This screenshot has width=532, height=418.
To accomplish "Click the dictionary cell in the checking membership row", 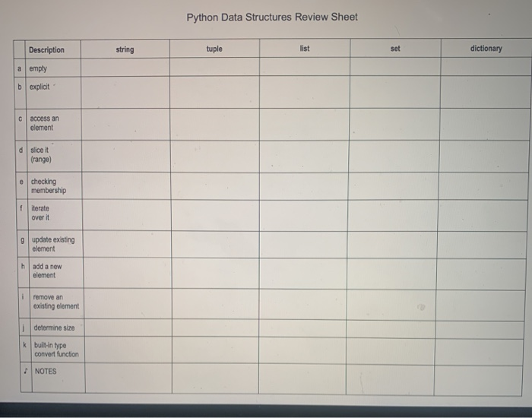I will (483, 186).
